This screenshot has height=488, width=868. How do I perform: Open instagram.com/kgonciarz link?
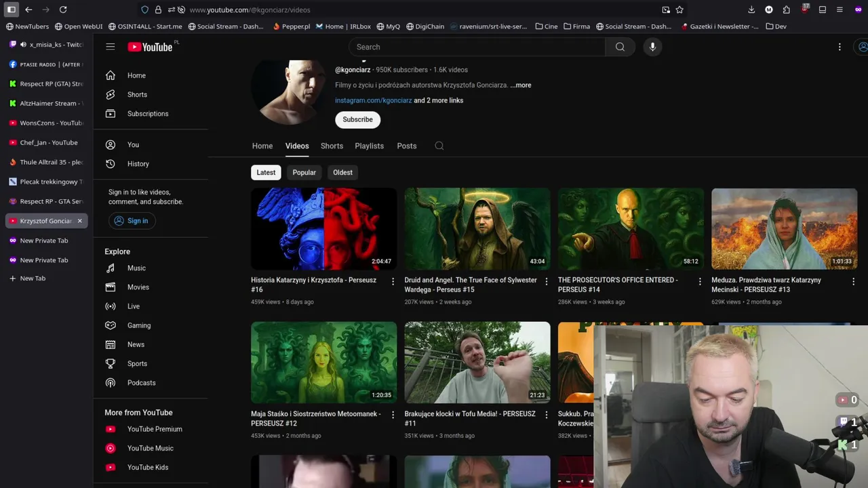(373, 100)
